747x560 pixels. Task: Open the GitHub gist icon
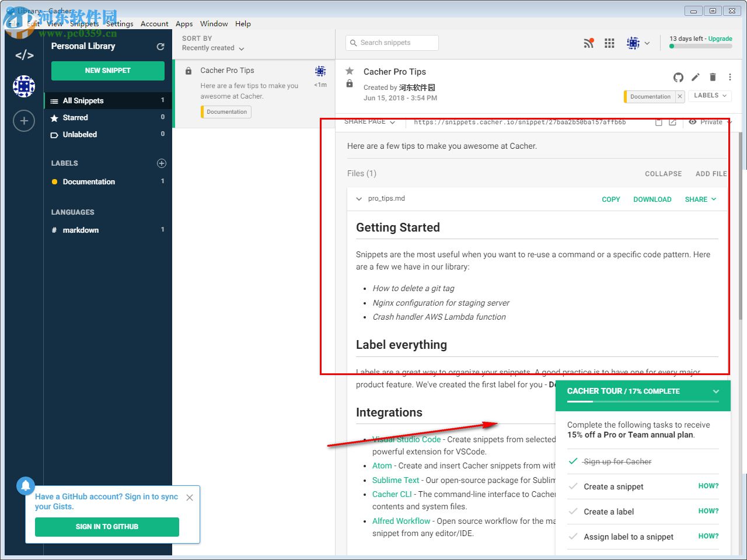click(678, 77)
